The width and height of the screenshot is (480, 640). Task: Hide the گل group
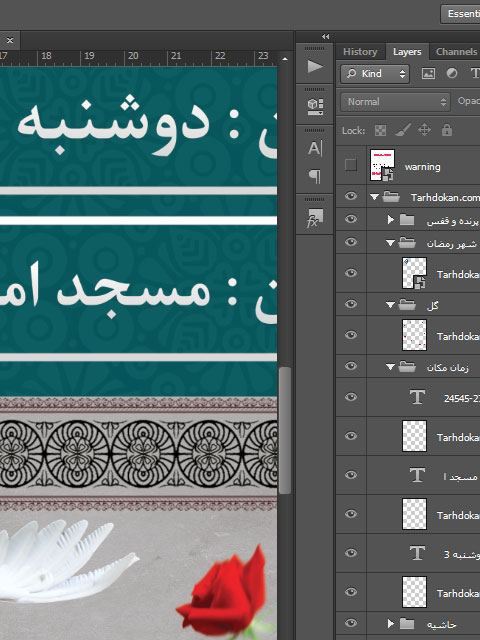click(x=351, y=304)
